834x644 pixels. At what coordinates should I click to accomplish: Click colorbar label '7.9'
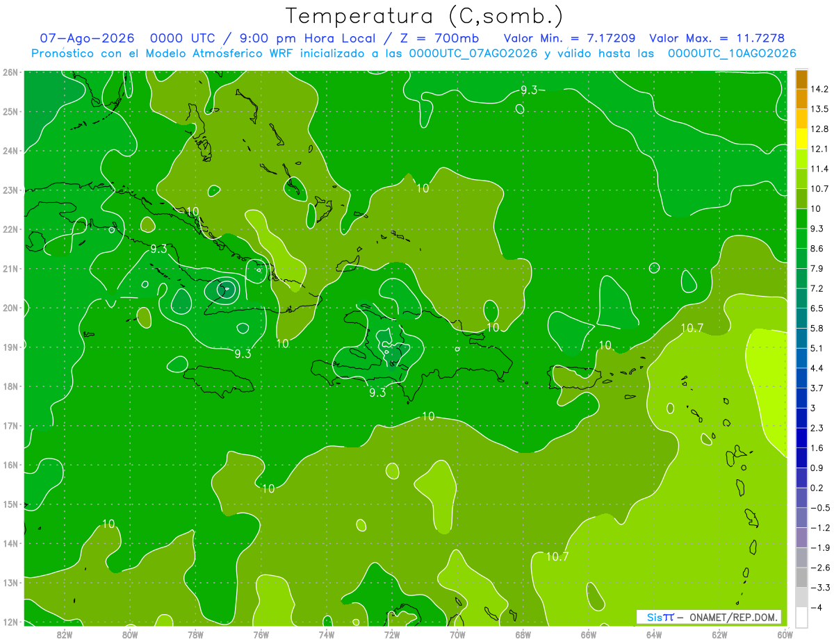(817, 268)
